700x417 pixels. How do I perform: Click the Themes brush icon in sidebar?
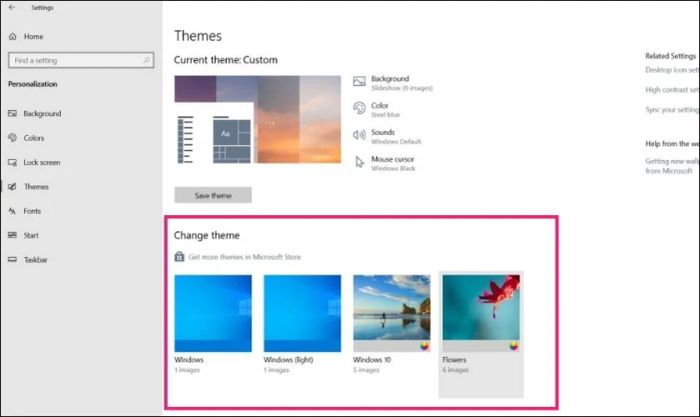click(x=12, y=187)
